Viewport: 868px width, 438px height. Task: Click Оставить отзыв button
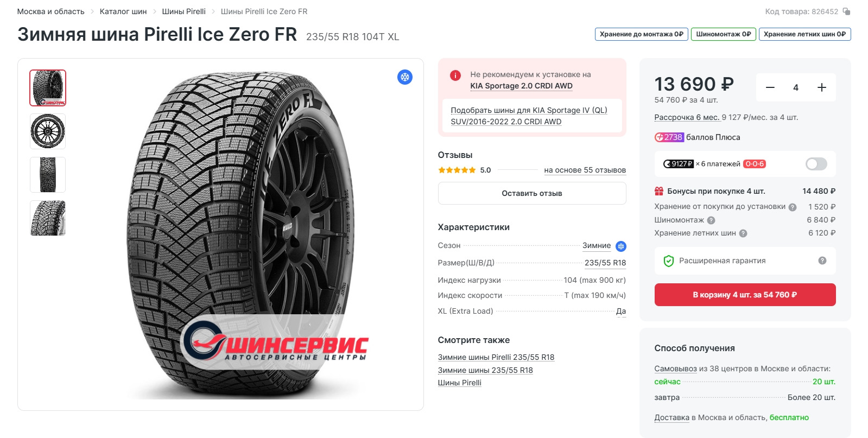click(531, 193)
